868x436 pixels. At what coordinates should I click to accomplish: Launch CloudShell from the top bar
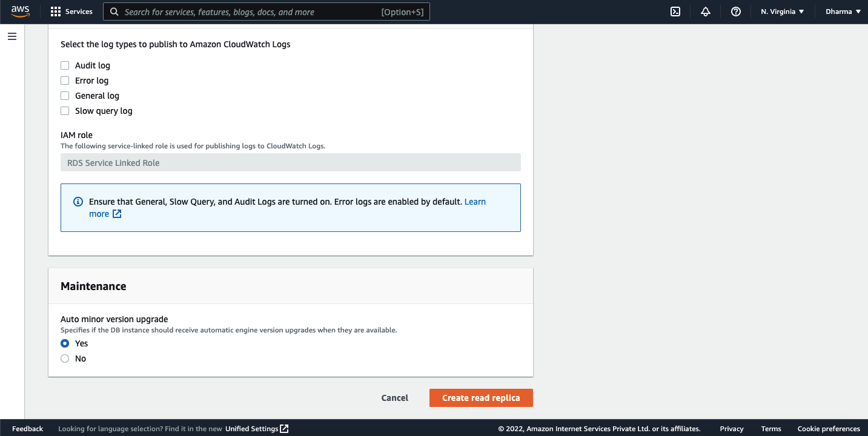click(675, 12)
